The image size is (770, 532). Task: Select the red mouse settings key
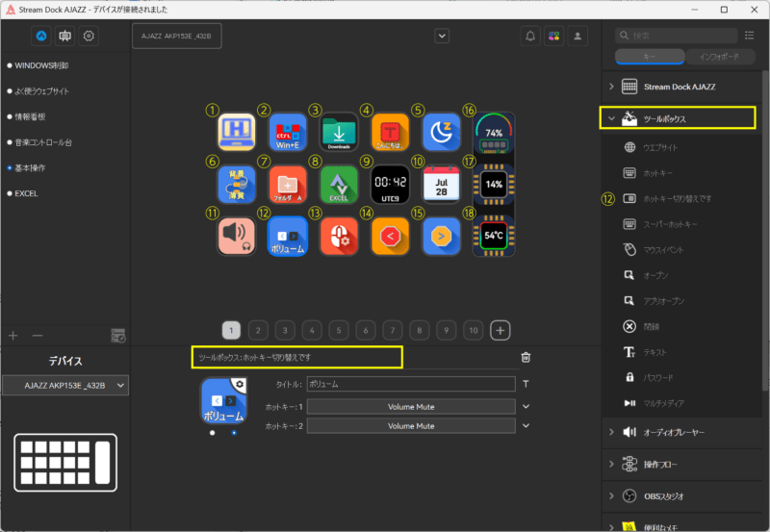click(x=339, y=236)
